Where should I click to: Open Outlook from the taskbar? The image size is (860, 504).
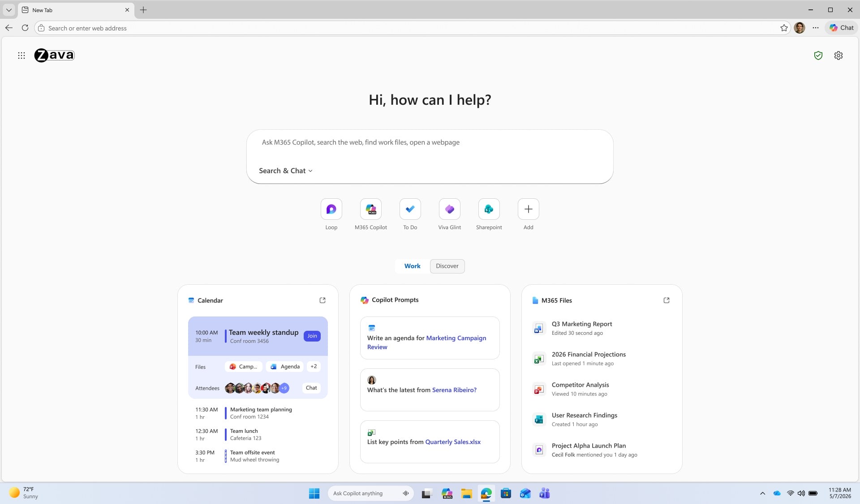click(525, 493)
